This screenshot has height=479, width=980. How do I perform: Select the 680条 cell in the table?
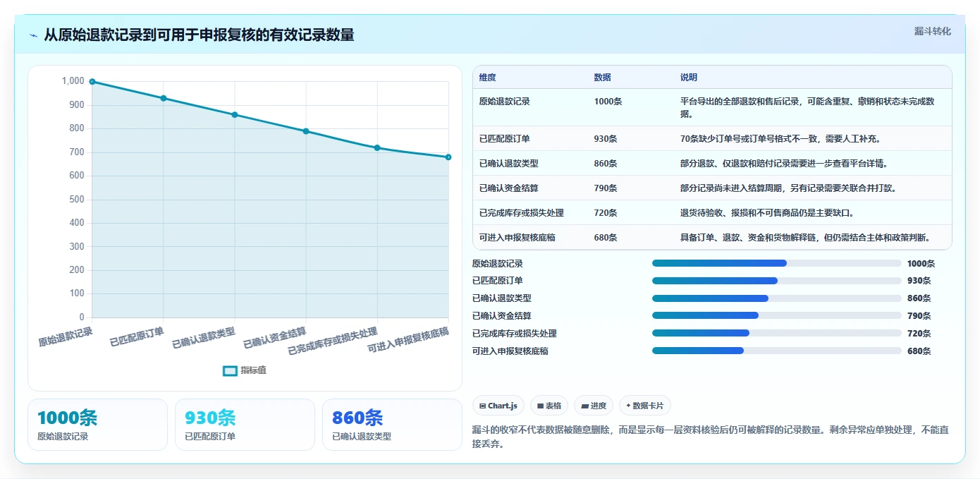tap(606, 238)
